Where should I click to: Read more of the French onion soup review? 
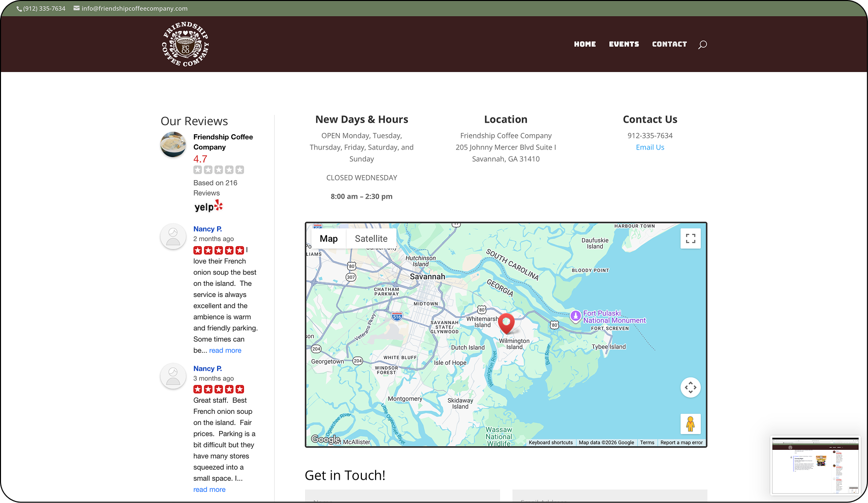point(225,351)
